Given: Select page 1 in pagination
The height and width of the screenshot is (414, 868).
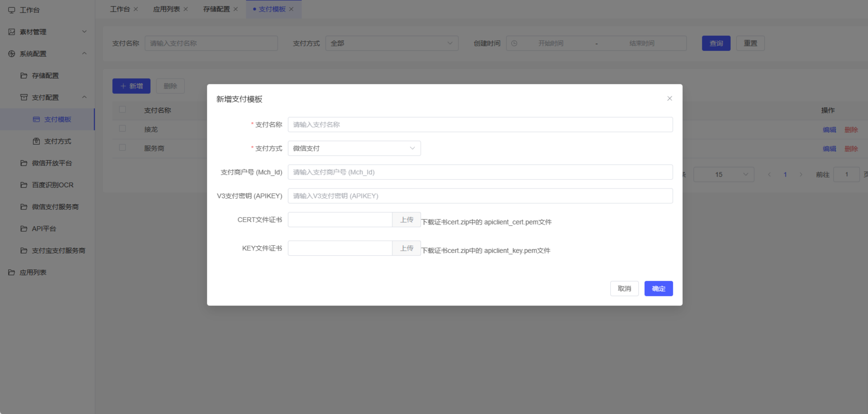Looking at the screenshot, I should [785, 175].
